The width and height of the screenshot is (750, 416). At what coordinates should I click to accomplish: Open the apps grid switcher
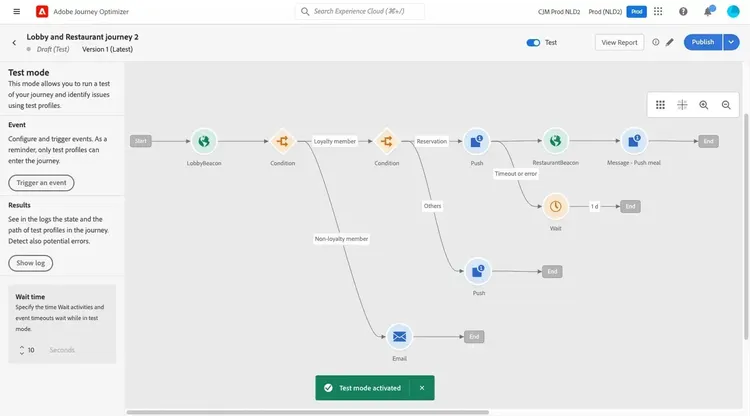click(x=658, y=11)
